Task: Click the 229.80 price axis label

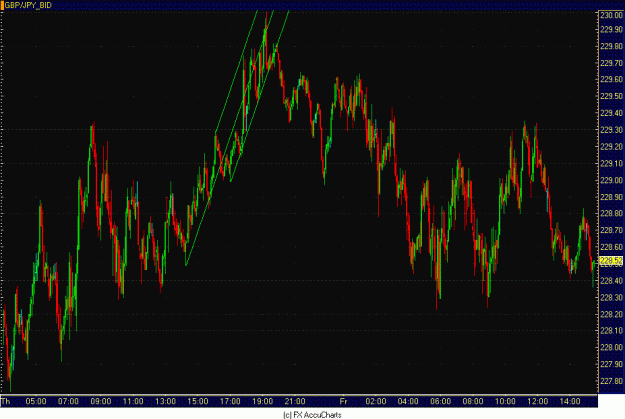Action: (611, 46)
